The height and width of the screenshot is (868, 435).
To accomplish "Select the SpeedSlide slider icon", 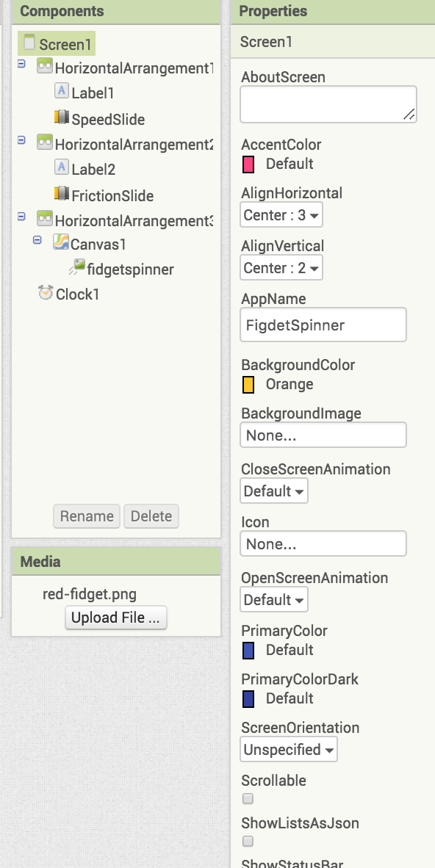I will (x=62, y=117).
